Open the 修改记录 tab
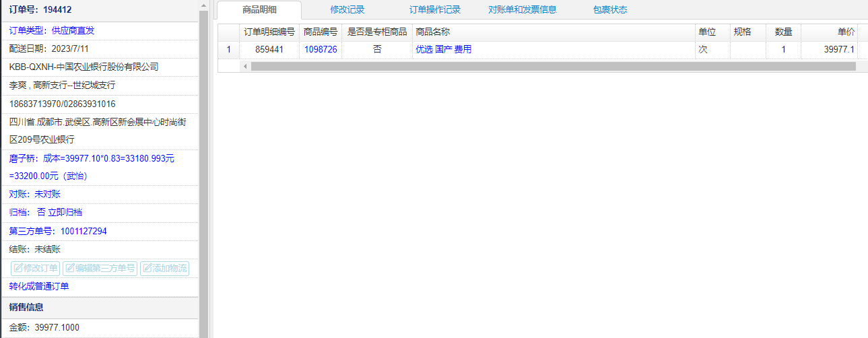 pyautogui.click(x=347, y=9)
